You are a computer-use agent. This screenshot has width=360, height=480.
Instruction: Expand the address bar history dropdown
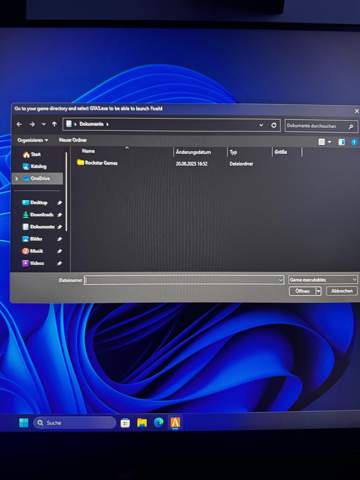(261, 125)
